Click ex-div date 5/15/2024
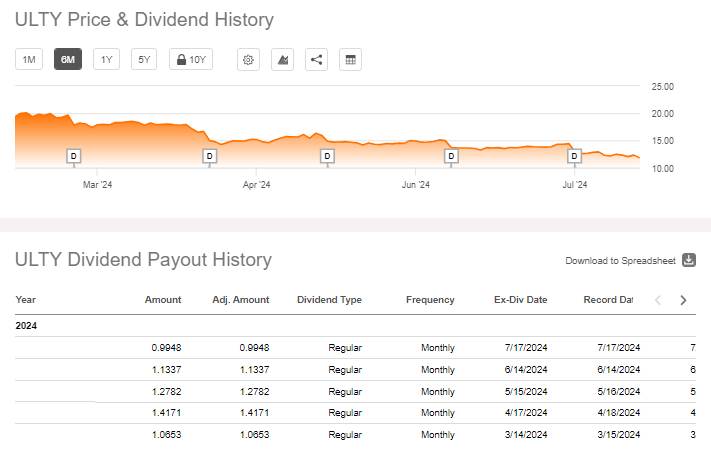The height and width of the screenshot is (452, 711). (x=526, y=391)
